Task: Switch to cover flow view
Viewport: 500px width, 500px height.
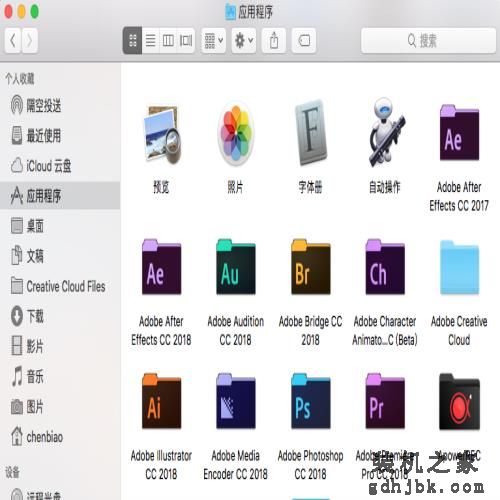Action: tap(186, 41)
